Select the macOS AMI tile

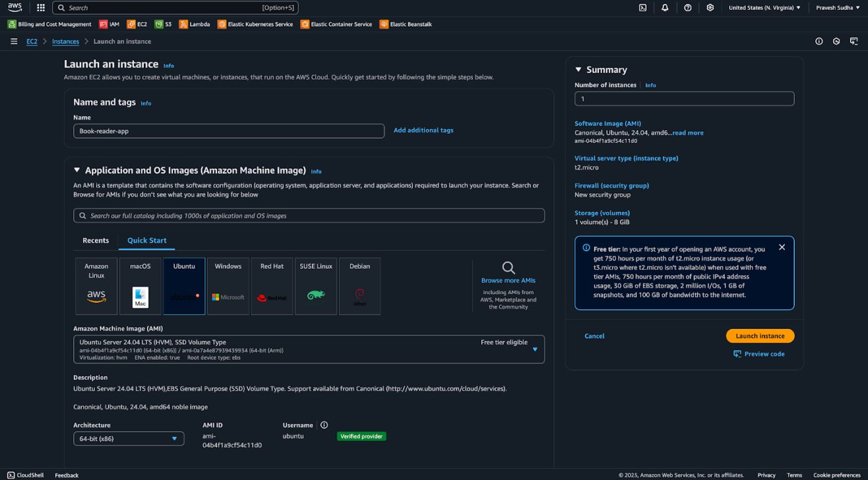tap(140, 286)
